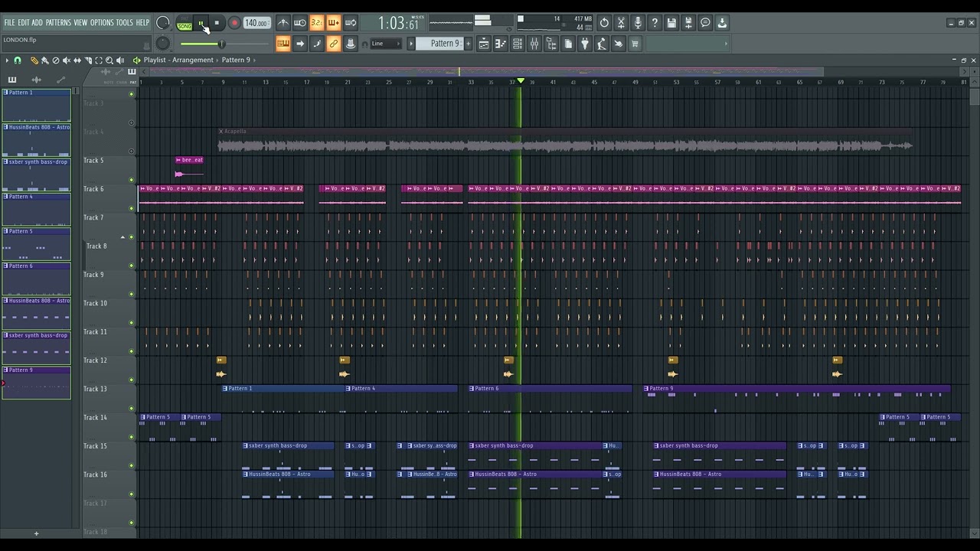
Task: Open the FILE menu
Action: 10,23
